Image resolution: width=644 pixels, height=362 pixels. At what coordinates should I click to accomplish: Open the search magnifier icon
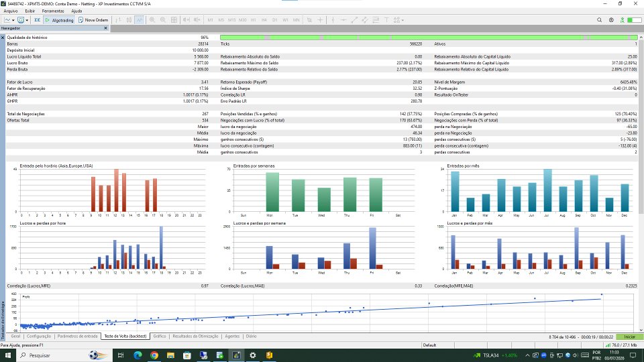pos(599,19)
